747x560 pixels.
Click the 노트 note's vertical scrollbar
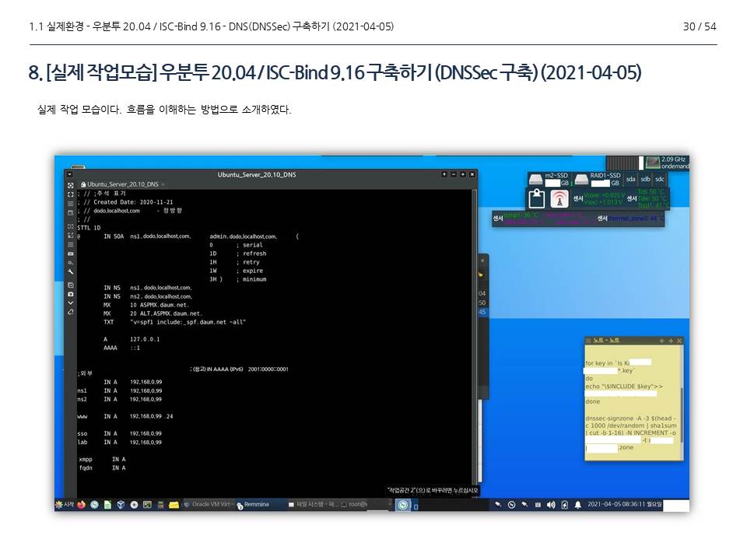pos(682,415)
